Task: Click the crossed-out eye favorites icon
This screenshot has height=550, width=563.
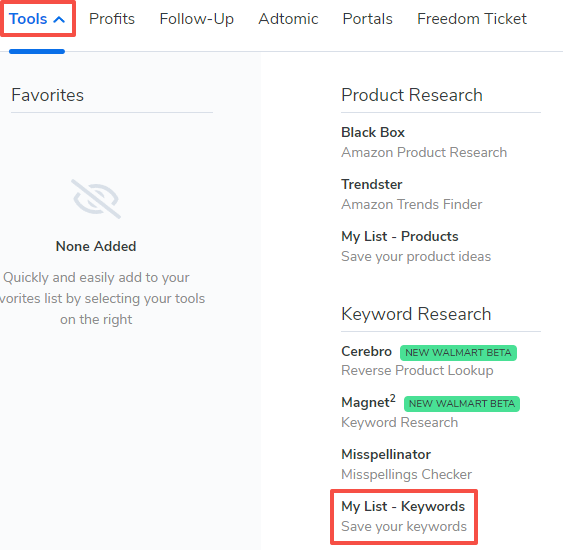Action: point(96,199)
